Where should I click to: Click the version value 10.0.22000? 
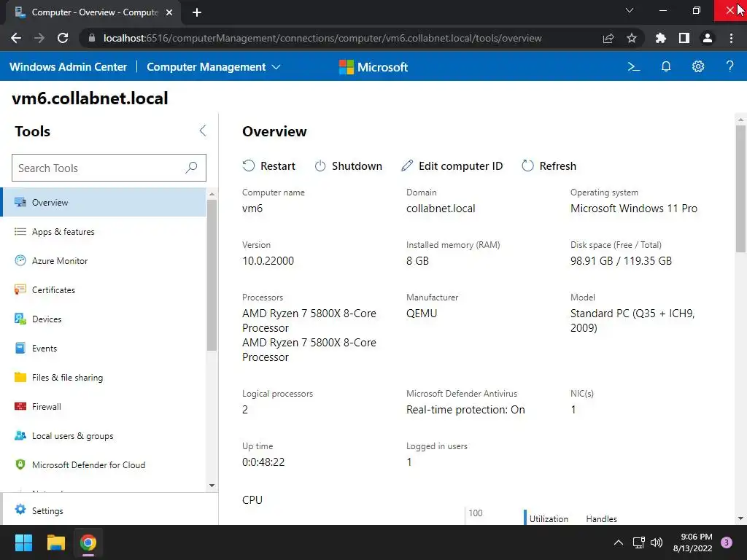point(268,261)
